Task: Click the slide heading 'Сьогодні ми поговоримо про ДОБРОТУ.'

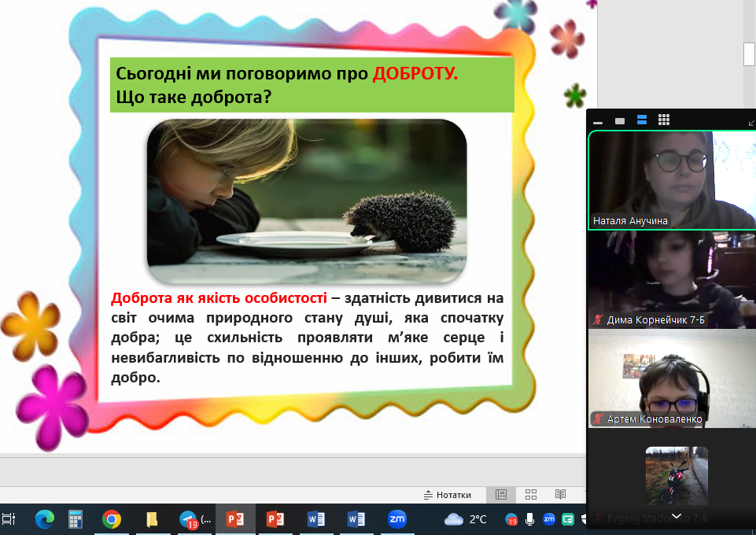Action: point(287,74)
